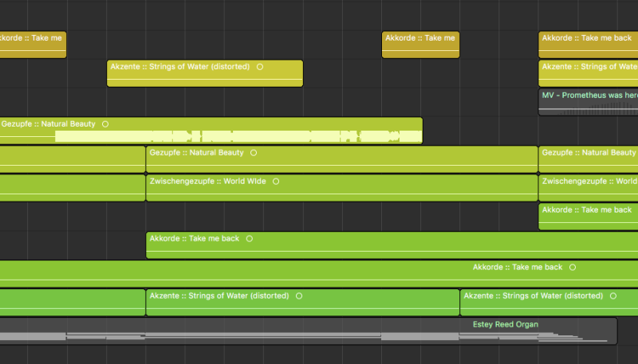Click the Estey Reed Organ note bars
This screenshot has width=638, height=364.
[303, 337]
